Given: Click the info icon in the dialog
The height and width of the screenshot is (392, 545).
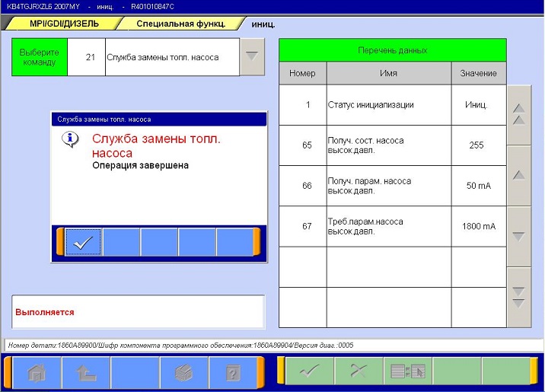Looking at the screenshot, I should (x=70, y=139).
